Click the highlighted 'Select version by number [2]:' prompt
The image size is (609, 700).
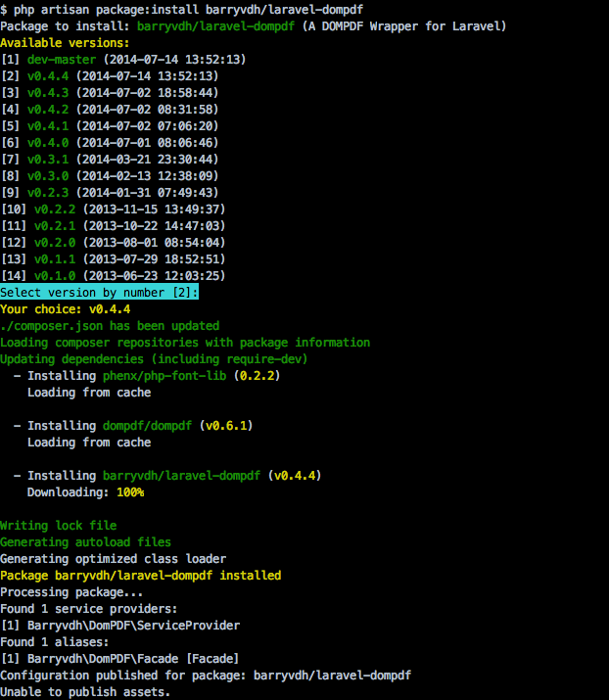(x=99, y=293)
